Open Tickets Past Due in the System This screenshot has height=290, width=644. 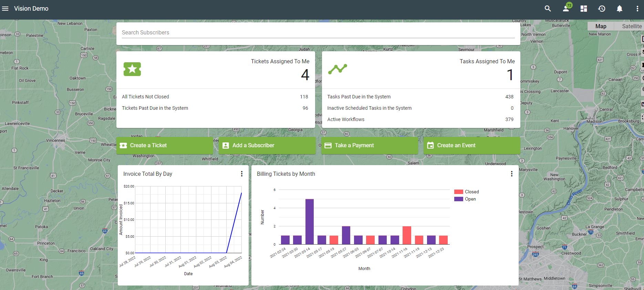click(216, 108)
